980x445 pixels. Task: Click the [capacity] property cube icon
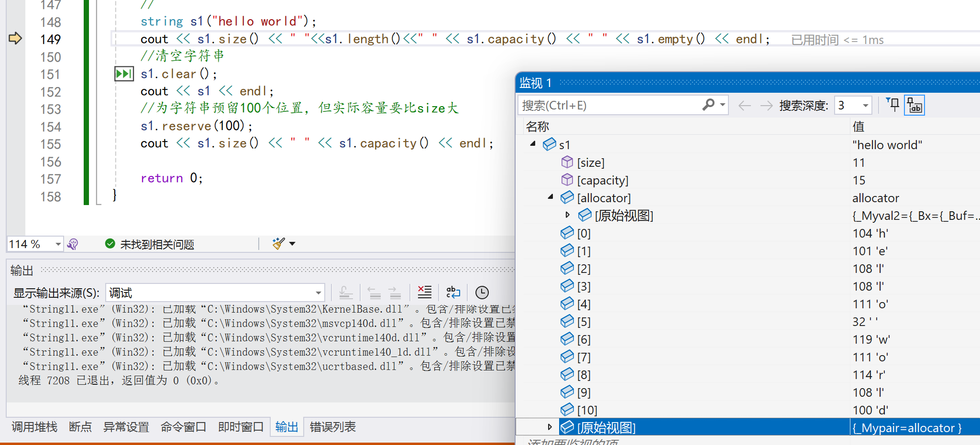567,180
